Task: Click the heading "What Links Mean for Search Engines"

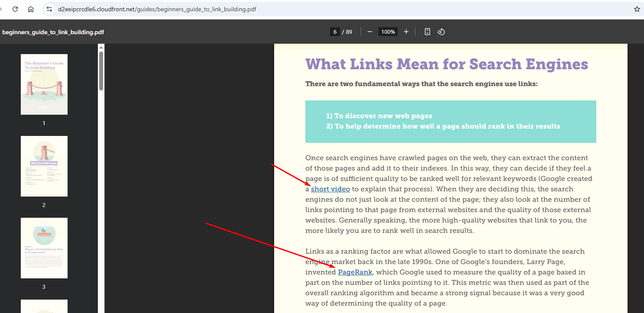Action: 447,64
